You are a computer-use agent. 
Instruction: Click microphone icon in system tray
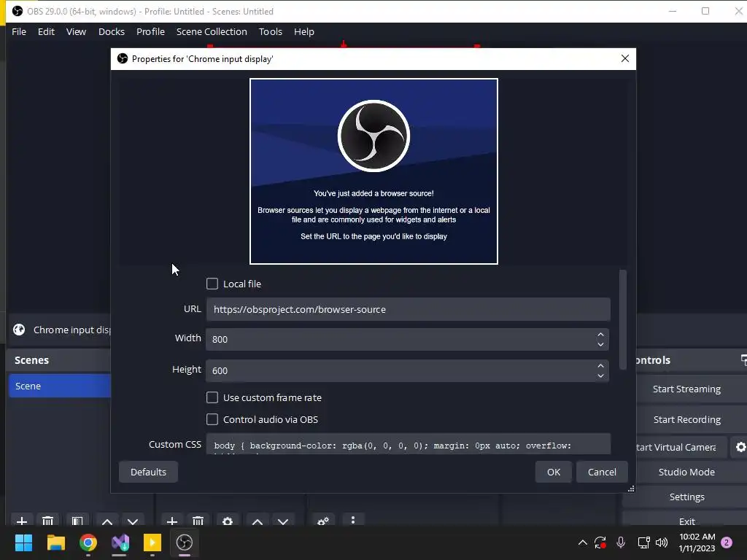click(x=621, y=542)
